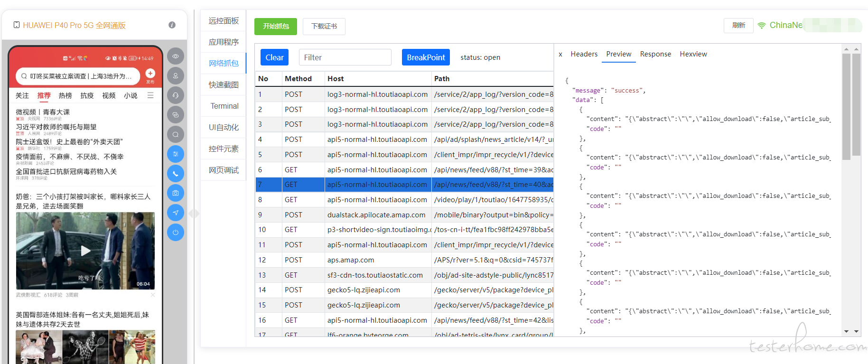Open the Terminal menu item
The width and height of the screenshot is (868, 364).
[224, 106]
